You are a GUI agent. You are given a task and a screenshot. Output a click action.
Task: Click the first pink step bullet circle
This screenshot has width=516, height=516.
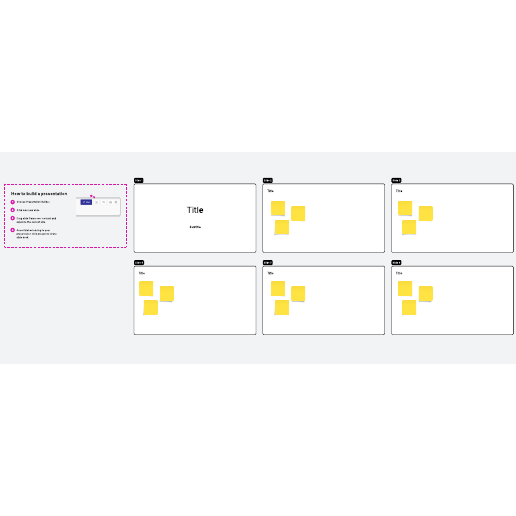pos(13,202)
